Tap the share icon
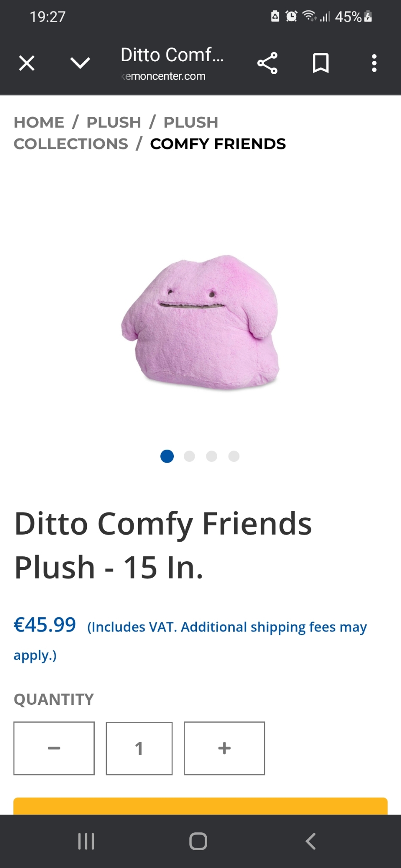This screenshot has width=401, height=868. (267, 63)
